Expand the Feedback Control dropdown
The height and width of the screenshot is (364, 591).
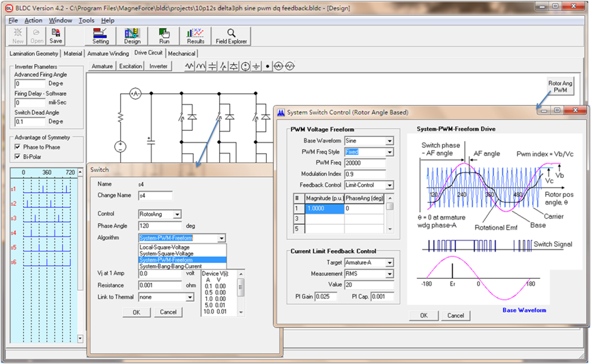click(x=389, y=185)
